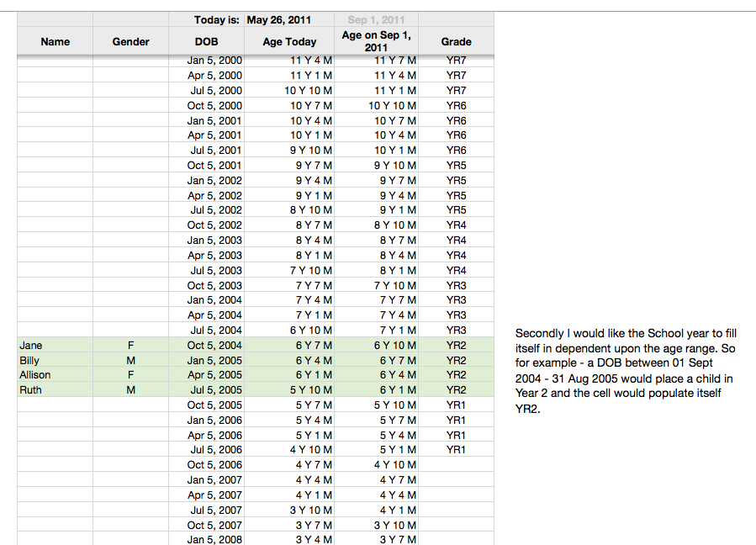
Task: Click Allison's gender cell F
Action: pyautogui.click(x=130, y=375)
